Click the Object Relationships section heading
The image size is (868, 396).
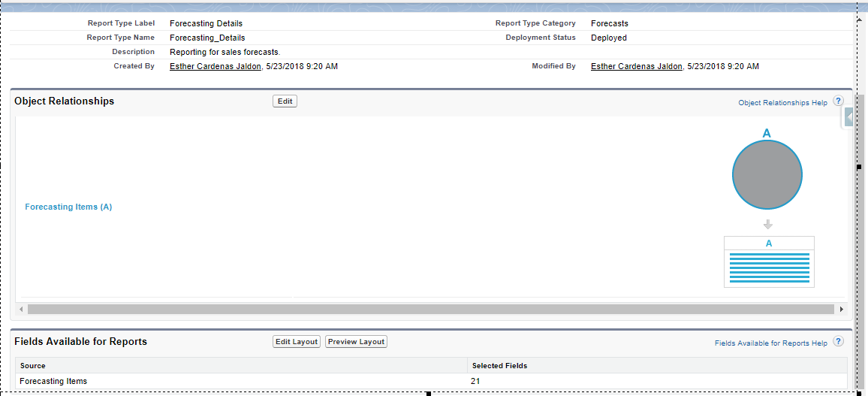click(x=65, y=101)
